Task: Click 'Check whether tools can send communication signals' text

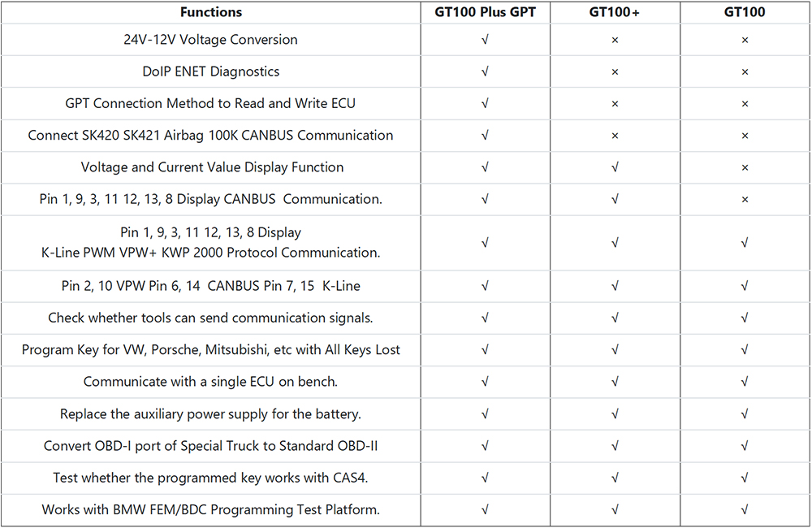Action: tap(210, 318)
